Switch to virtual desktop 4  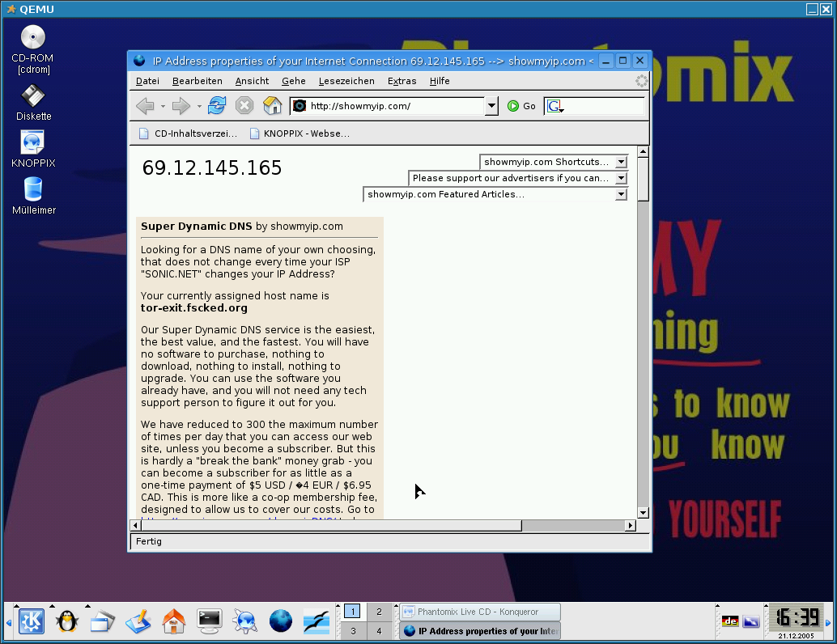[378, 631]
